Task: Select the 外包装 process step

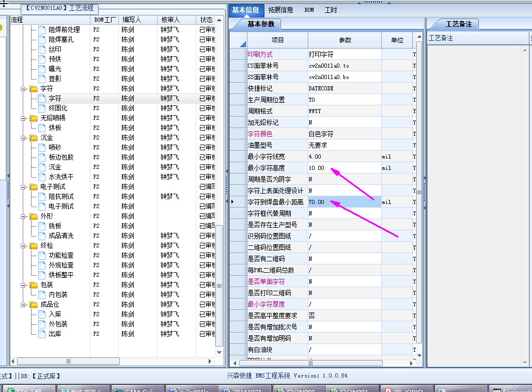Action: [58, 324]
